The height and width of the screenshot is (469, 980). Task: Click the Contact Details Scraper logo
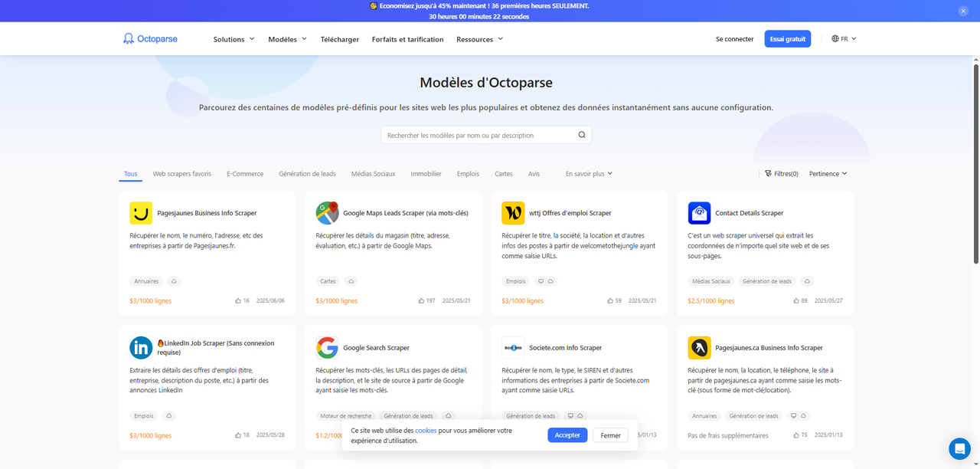click(x=699, y=213)
